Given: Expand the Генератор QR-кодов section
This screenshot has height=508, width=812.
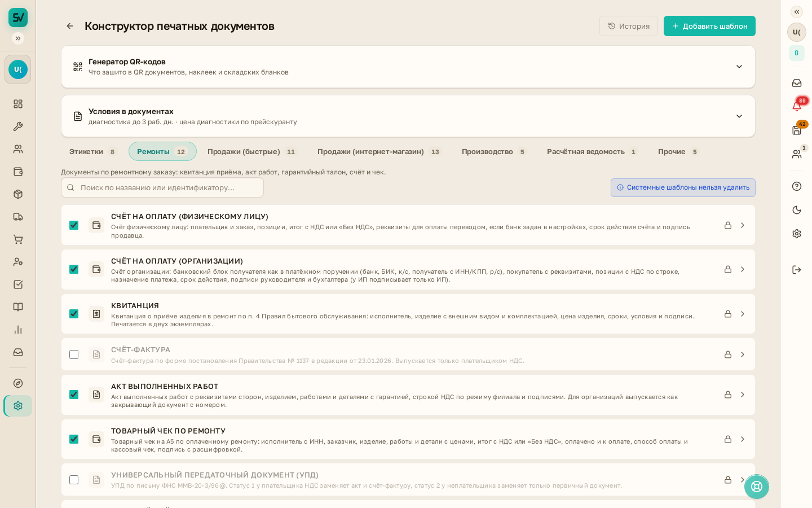Looking at the screenshot, I should (x=408, y=67).
